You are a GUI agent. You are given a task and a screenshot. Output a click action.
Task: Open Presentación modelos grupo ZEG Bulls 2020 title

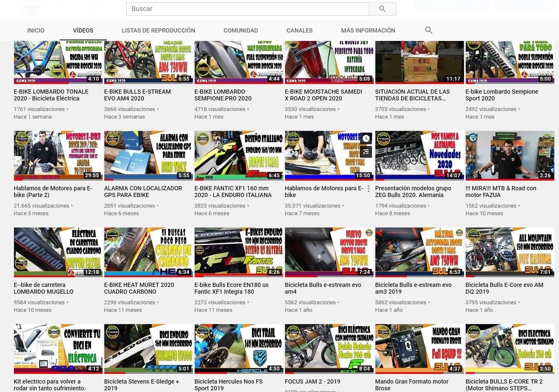pos(413,192)
